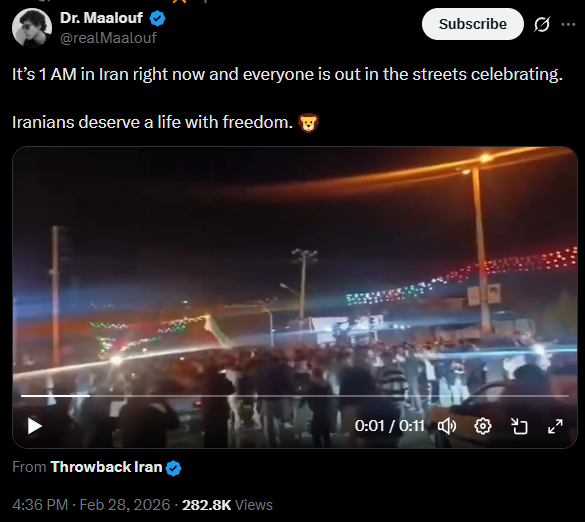Open video settings gear icon
Viewport: 585px width, 522px height.
click(482, 426)
